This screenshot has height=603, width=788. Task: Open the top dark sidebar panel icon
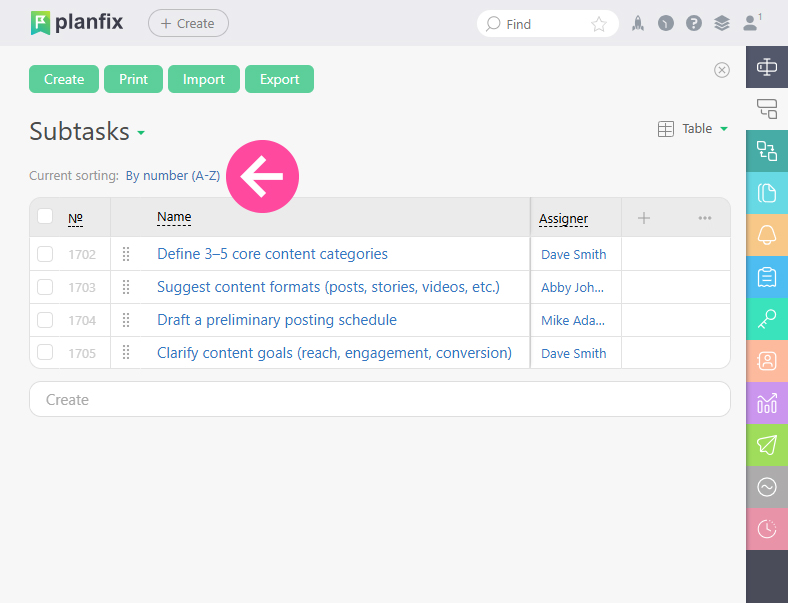pos(767,67)
